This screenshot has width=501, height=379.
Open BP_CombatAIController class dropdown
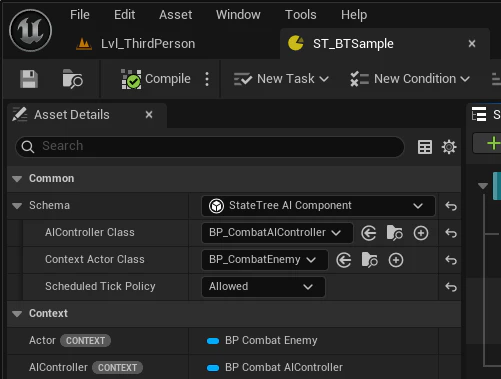[277, 233]
